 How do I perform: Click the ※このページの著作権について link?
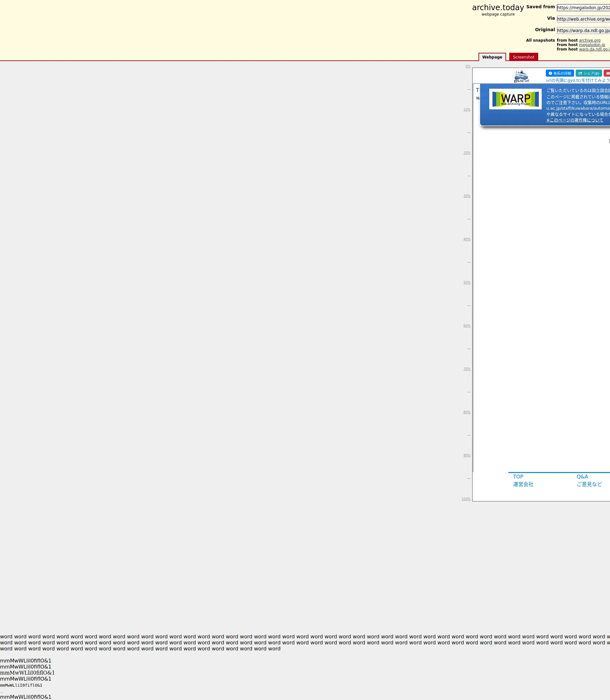click(575, 120)
